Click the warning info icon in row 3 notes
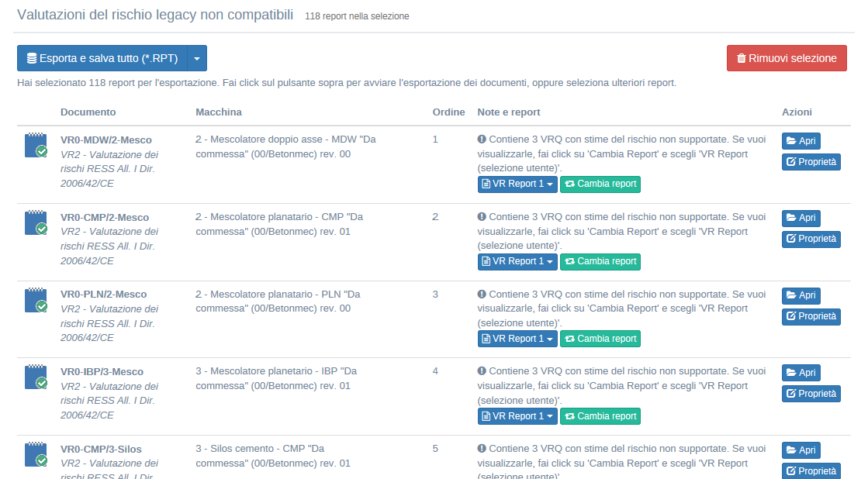Screen dimensions: 868x479 pyautogui.click(x=482, y=295)
